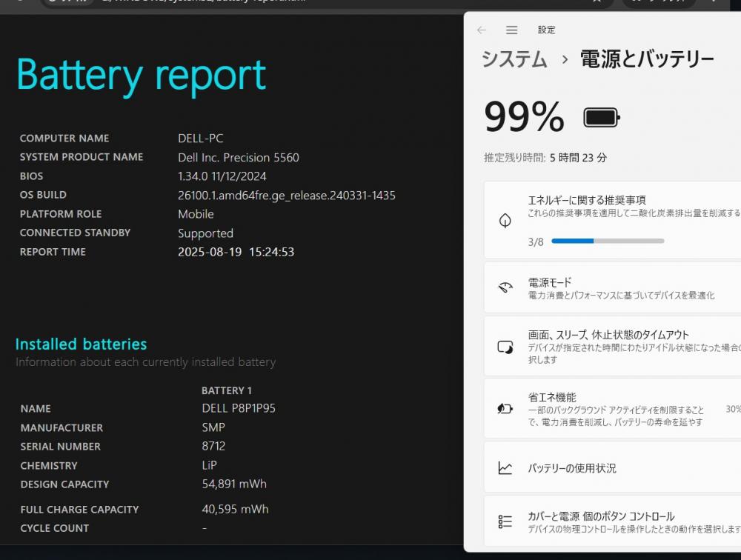
Task: Click the 電源とバッテリー page heading
Action: point(647,59)
